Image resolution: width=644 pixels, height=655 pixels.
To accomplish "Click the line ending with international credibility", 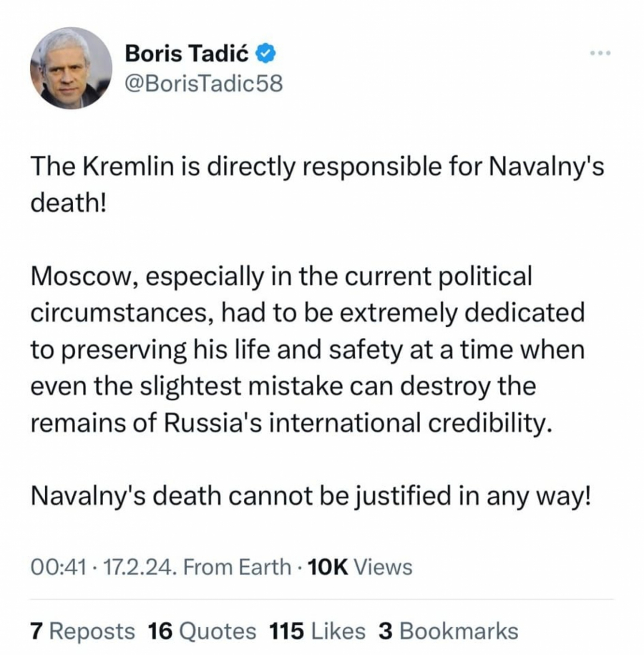I will [292, 422].
